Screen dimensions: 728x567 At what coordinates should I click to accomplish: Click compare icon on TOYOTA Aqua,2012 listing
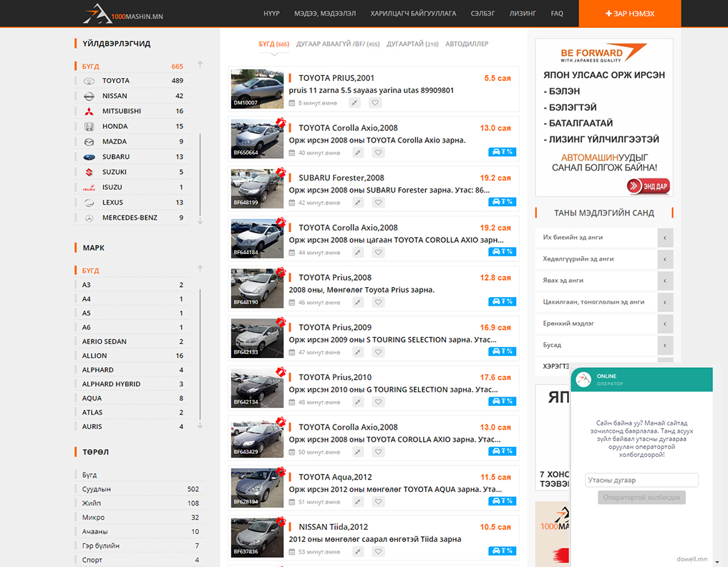[357, 502]
